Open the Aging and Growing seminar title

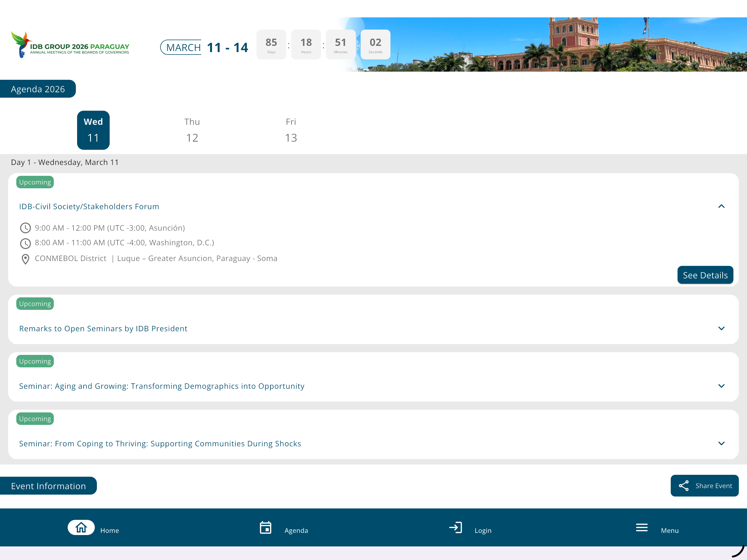[162, 386]
